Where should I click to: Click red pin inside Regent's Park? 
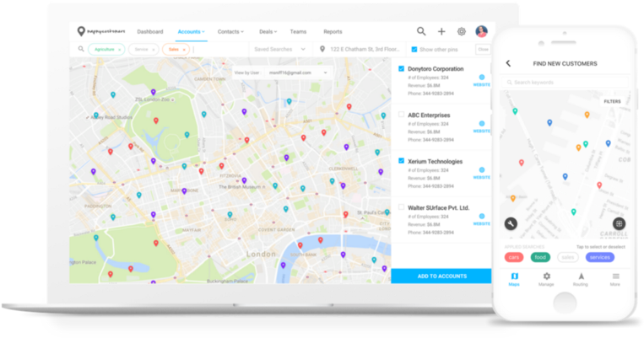point(156,121)
